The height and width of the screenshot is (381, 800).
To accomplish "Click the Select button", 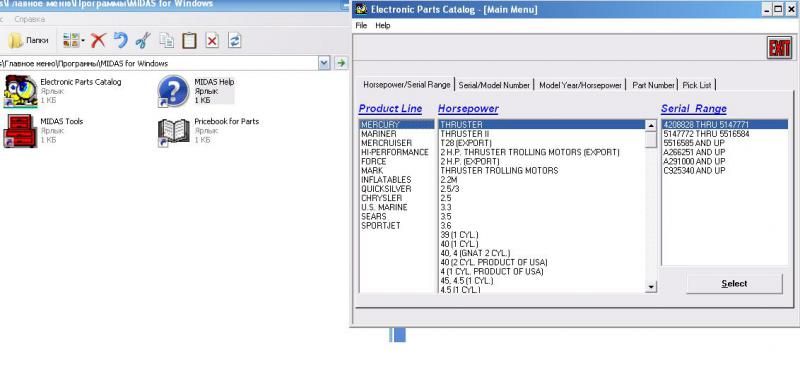I will click(x=734, y=284).
